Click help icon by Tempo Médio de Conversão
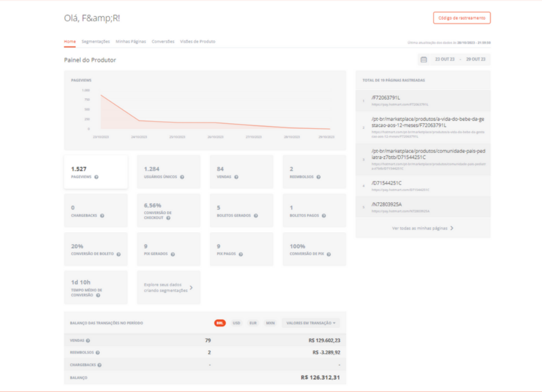Image resolution: width=542 pixels, height=392 pixels. [x=98, y=295]
